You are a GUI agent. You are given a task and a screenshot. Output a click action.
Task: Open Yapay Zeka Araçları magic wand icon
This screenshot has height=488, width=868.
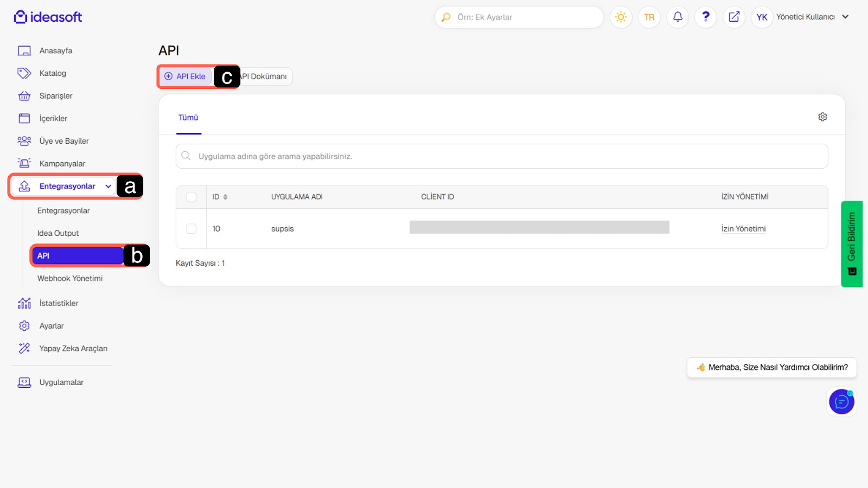click(24, 349)
